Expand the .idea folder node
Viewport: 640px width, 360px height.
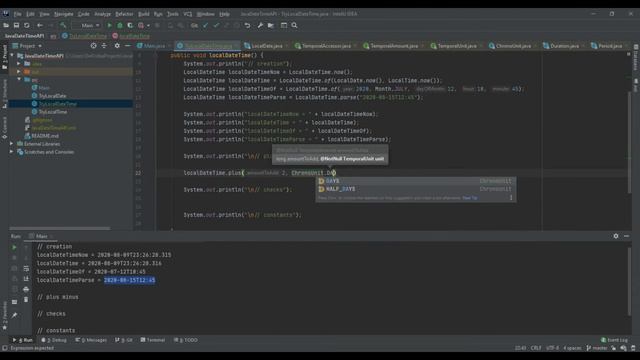pos(19,64)
